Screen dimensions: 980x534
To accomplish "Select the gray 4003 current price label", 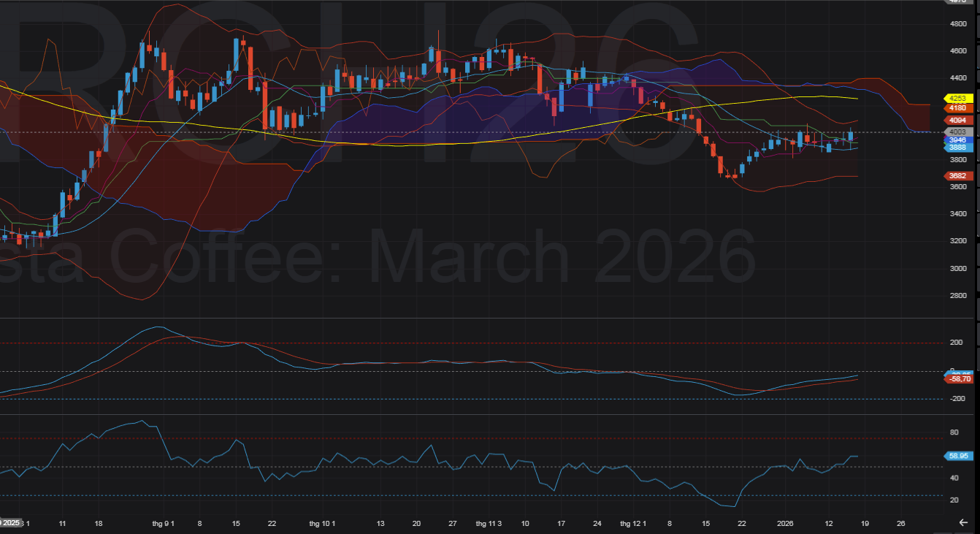I will coord(956,131).
